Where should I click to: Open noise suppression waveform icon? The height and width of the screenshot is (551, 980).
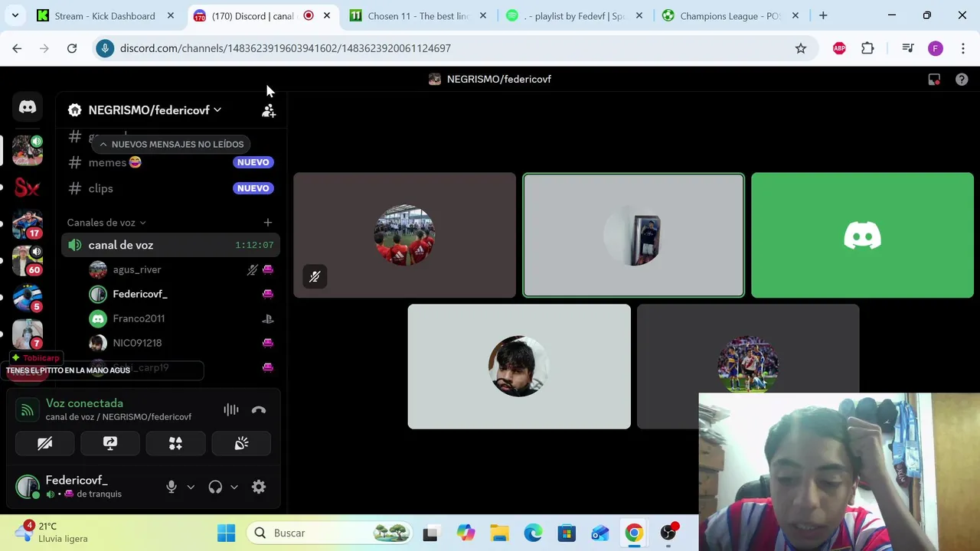230,410
